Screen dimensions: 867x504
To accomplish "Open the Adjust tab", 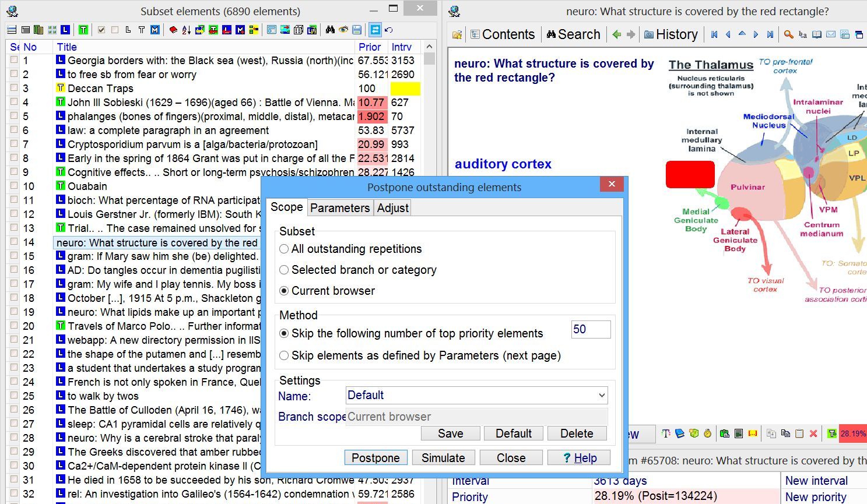I will click(392, 208).
